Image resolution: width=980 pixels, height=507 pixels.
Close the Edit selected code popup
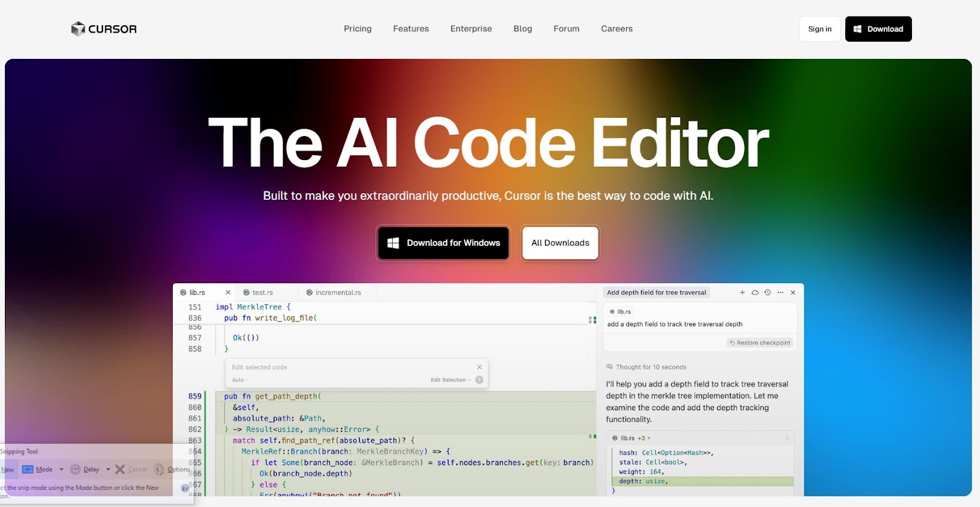pos(480,367)
